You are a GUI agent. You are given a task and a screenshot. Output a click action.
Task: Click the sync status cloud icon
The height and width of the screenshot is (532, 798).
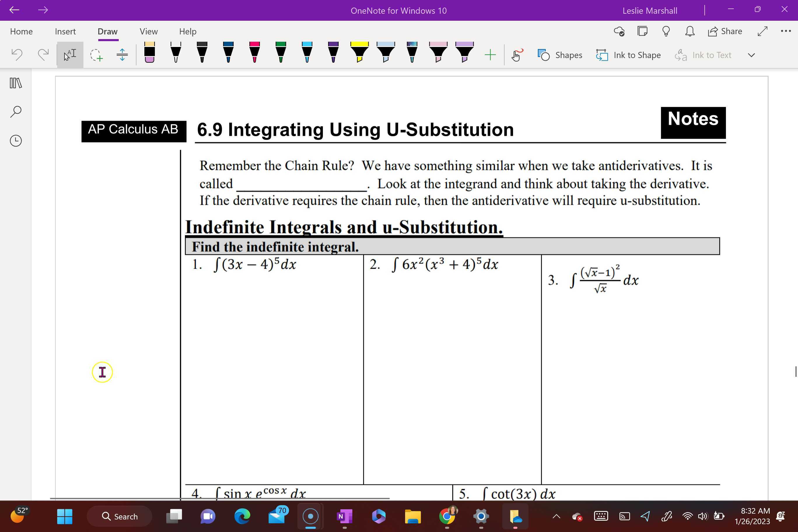click(619, 31)
